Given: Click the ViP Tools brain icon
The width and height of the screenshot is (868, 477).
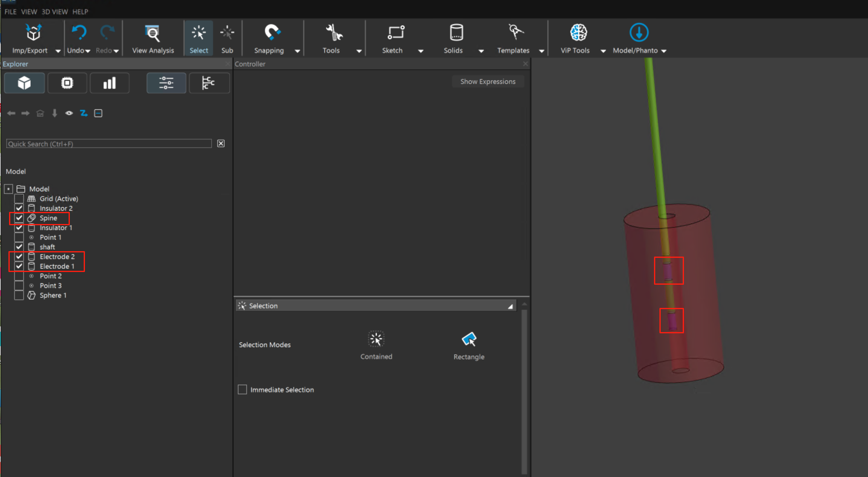Looking at the screenshot, I should [578, 33].
